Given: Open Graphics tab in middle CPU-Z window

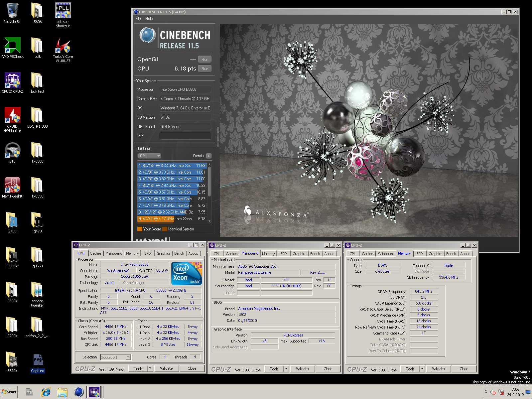Looking at the screenshot, I should pyautogui.click(x=300, y=254).
